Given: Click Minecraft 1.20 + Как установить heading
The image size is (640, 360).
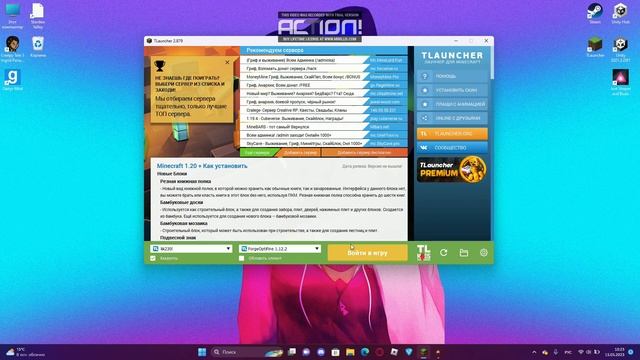Looking at the screenshot, I should click(x=202, y=166).
